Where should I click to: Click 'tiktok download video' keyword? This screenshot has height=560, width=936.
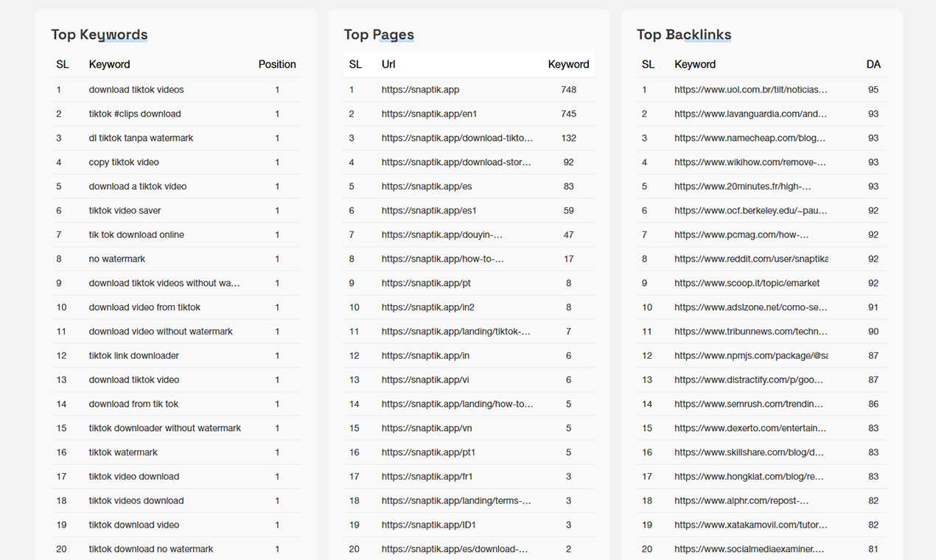134,525
